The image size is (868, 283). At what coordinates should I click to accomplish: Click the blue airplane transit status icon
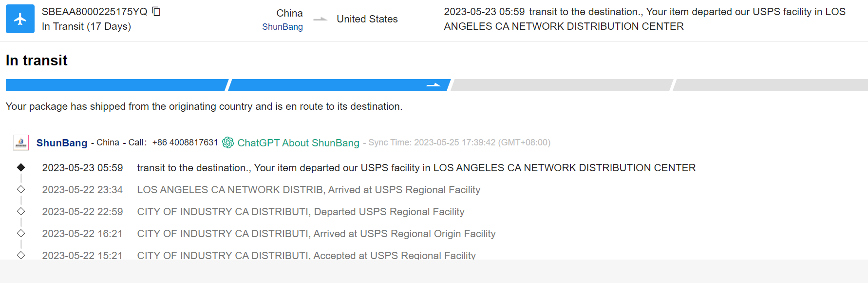pyautogui.click(x=20, y=19)
